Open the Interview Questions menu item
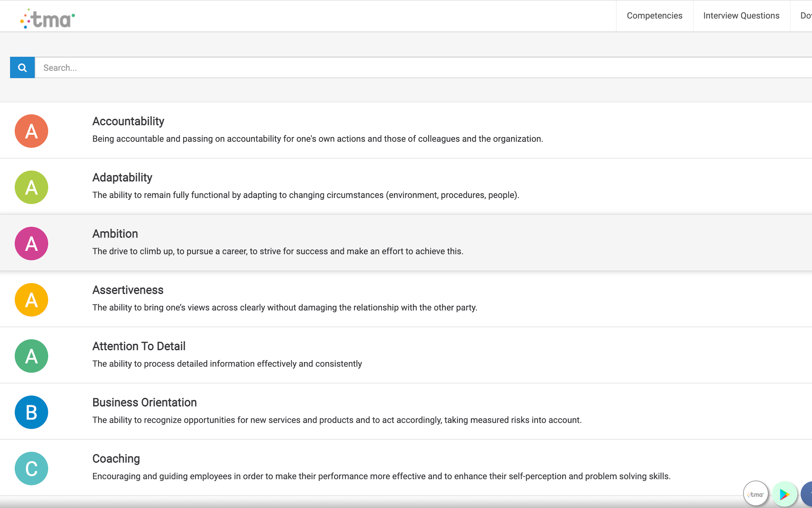This screenshot has width=812, height=508. 741,16
